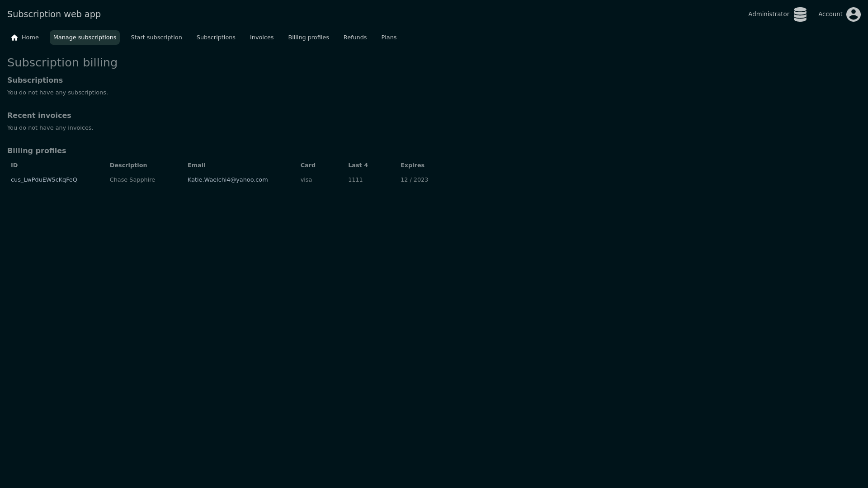
Task: Click the 12 / 2023 expiry cell
Action: point(414,180)
